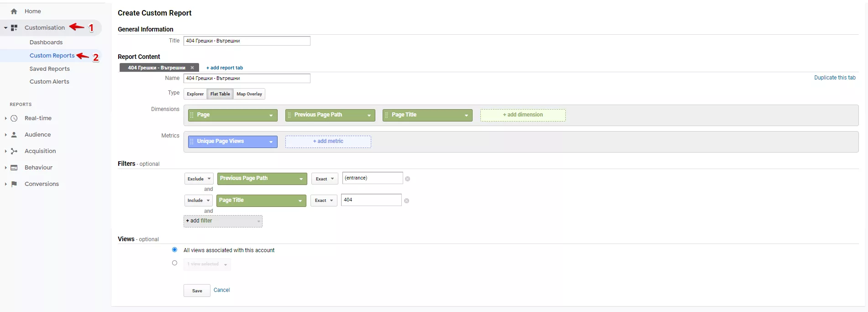This screenshot has width=868, height=312.
Task: Click the 404 filter value field
Action: pyautogui.click(x=371, y=200)
